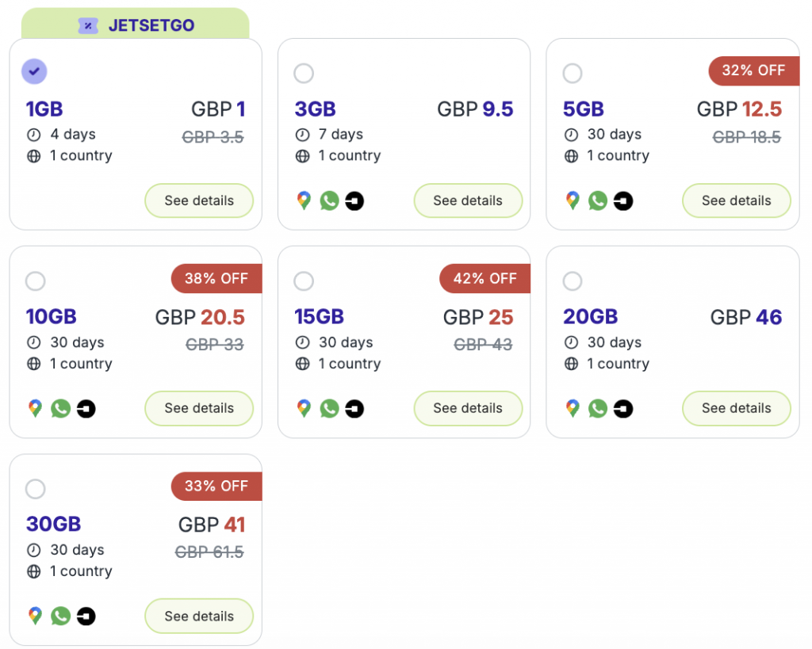Viewport: 812px width, 649px height.
Task: Open See details for 20GB plan
Action: [737, 408]
